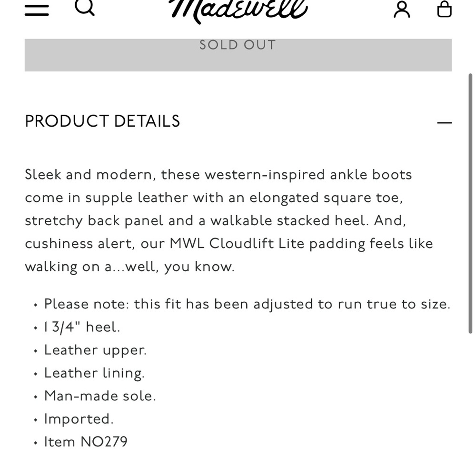The image size is (476, 476).
Task: Click the 'Leather lining' bullet
Action: (x=94, y=373)
